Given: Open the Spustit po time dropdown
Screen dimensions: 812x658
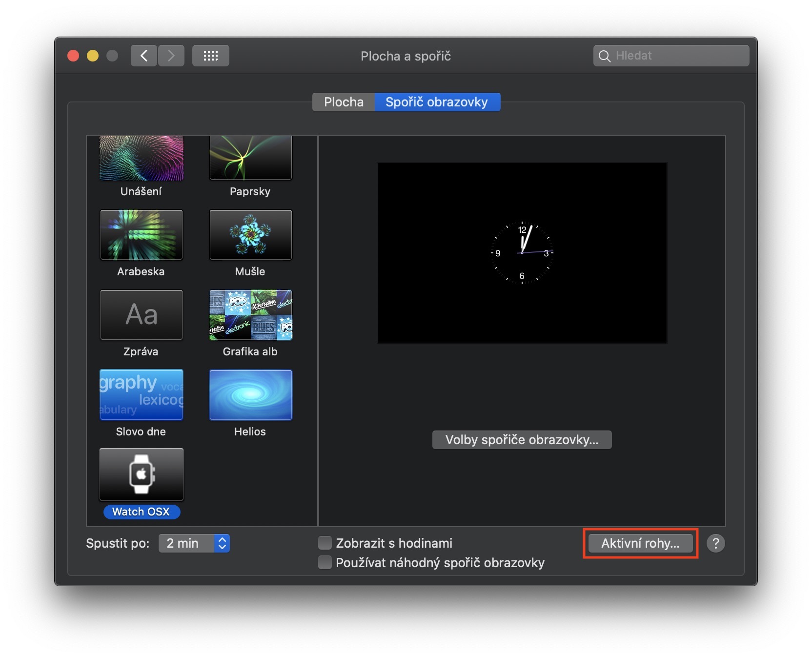Looking at the screenshot, I should (194, 543).
